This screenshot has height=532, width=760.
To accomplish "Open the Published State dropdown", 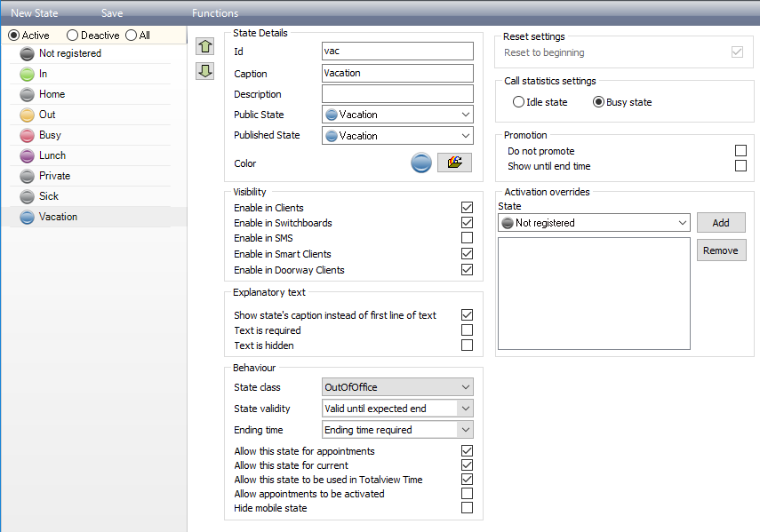I will [x=397, y=136].
